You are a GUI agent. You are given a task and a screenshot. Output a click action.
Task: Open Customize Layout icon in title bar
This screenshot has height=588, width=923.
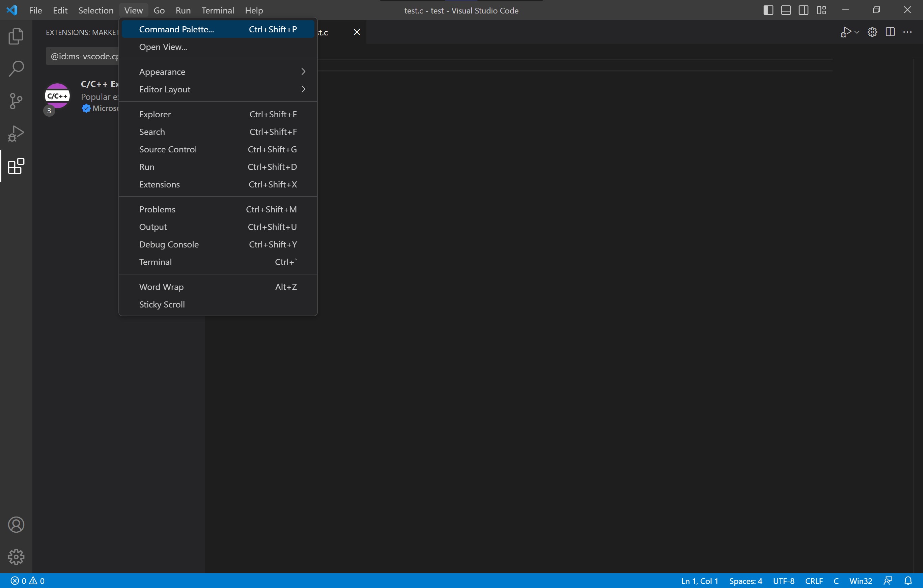click(x=821, y=10)
